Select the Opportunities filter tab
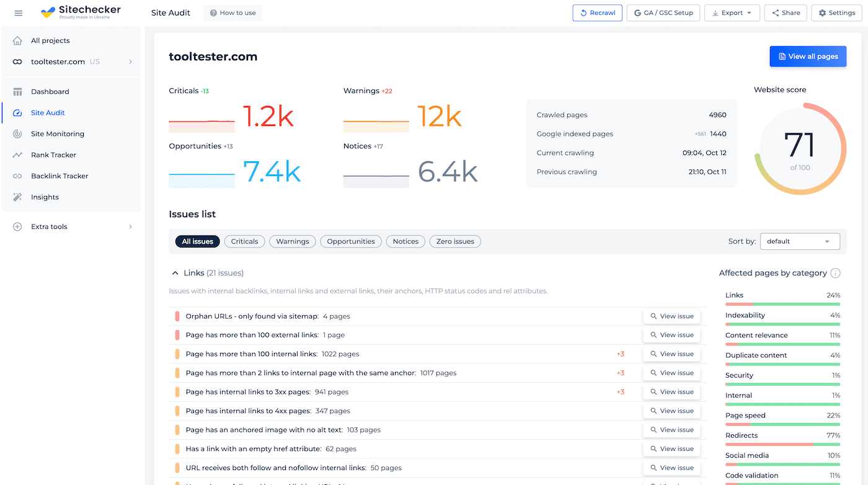Image resolution: width=868 pixels, height=485 pixels. coord(351,241)
